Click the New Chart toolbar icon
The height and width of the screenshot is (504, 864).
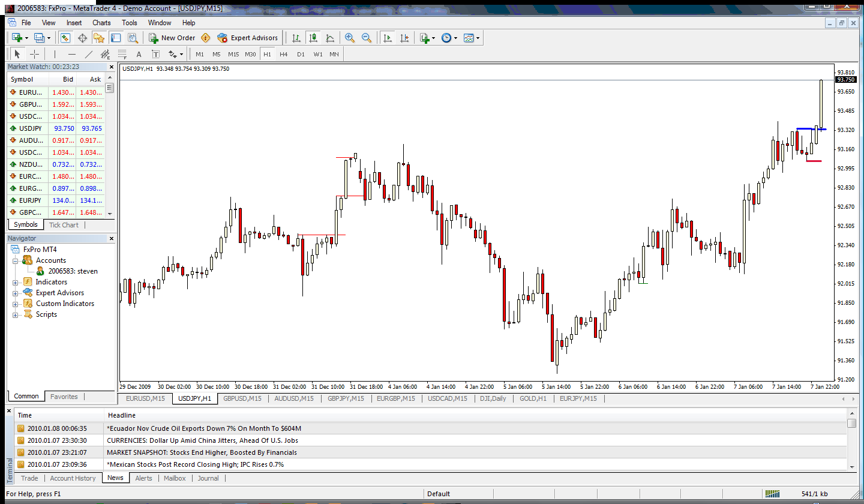(x=16, y=38)
